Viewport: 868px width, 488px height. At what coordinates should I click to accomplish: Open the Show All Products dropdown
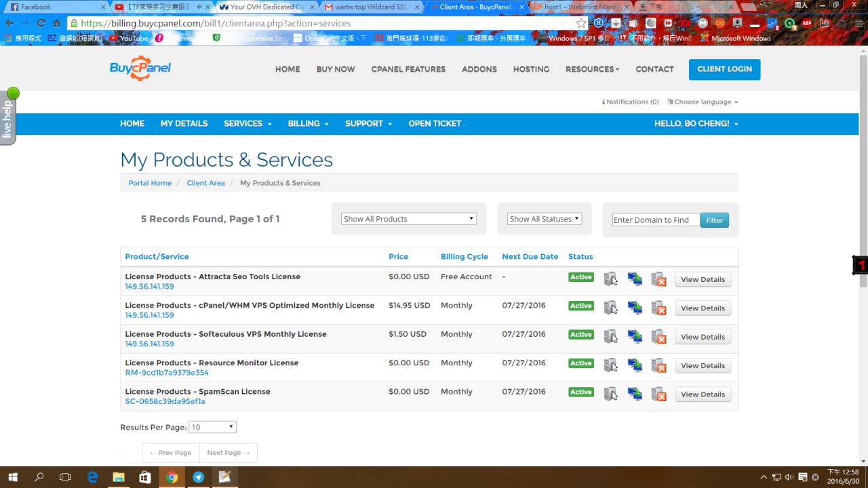[x=408, y=219]
